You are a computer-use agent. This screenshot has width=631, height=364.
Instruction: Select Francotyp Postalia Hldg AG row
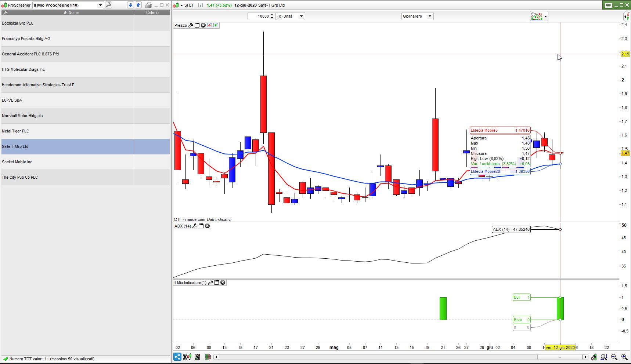[x=86, y=39]
